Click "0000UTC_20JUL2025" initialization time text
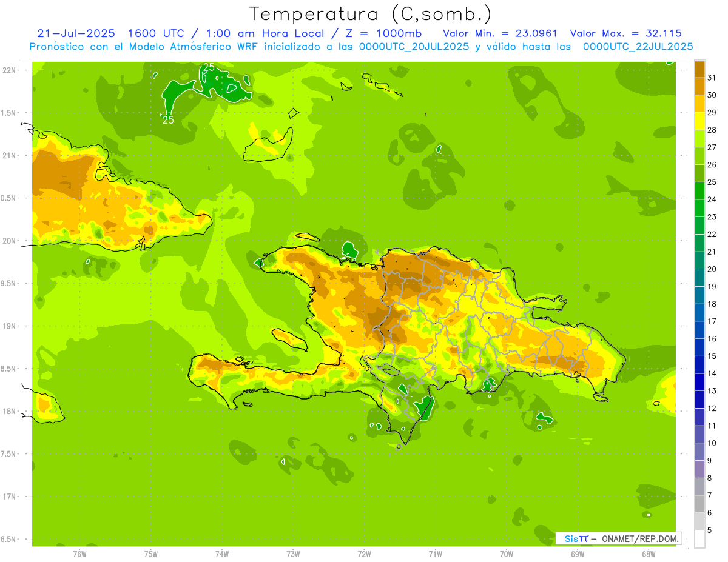The image size is (728, 562). 414,46
